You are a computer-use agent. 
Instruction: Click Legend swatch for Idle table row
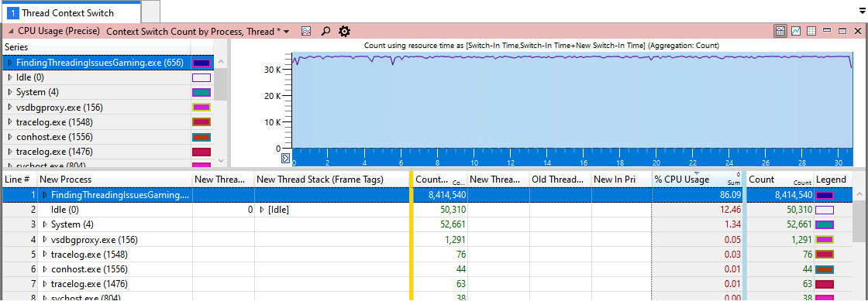point(825,210)
